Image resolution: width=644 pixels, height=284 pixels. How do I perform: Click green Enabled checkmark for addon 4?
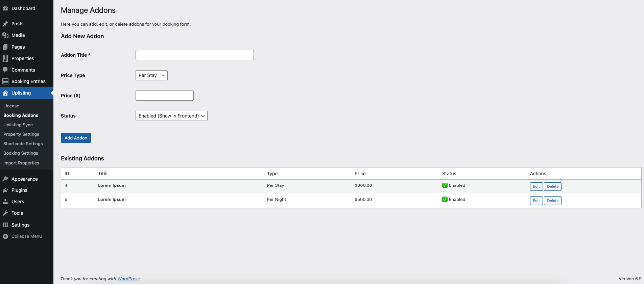pos(445,185)
